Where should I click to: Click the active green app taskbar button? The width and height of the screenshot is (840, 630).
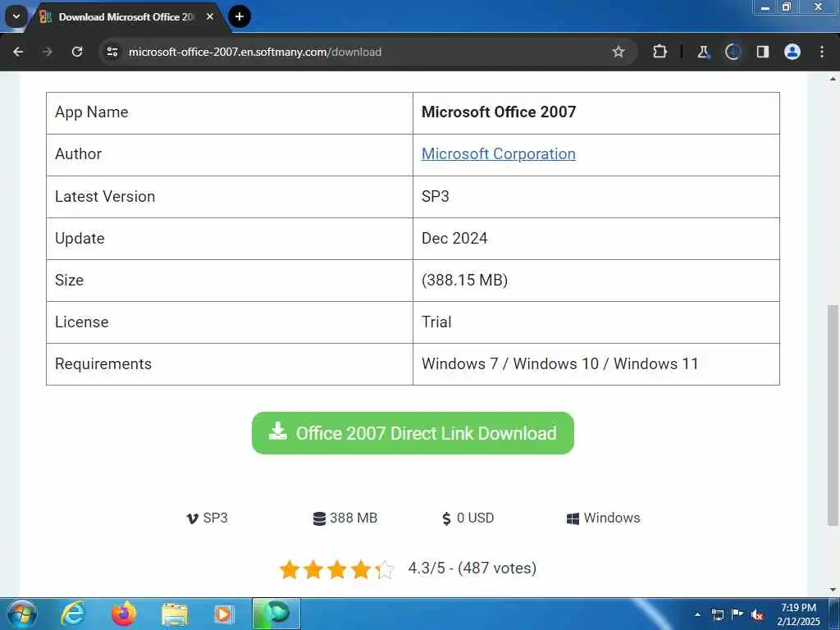pyautogui.click(x=276, y=614)
